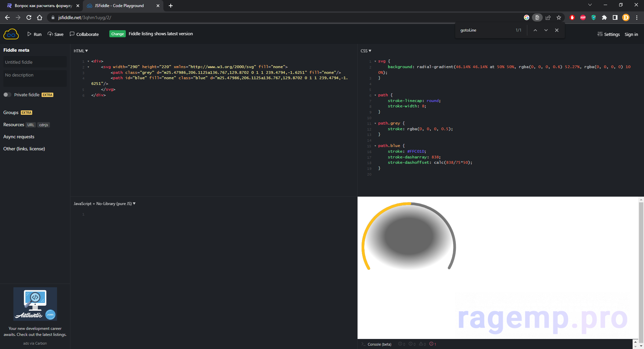
Task: Click the description input field
Action: pyautogui.click(x=35, y=78)
